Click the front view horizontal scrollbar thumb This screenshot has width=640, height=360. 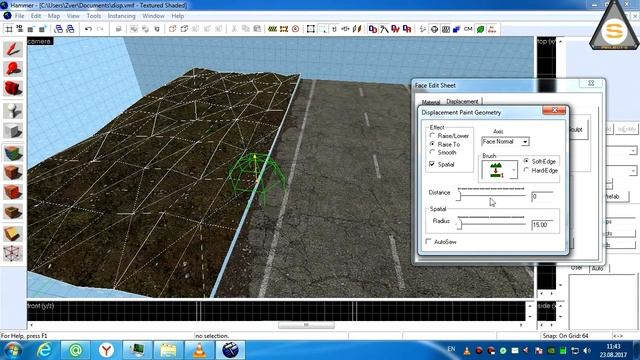coord(306,325)
